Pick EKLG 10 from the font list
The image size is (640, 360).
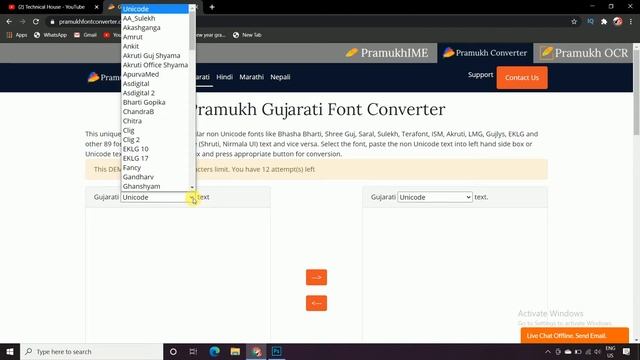coord(155,149)
